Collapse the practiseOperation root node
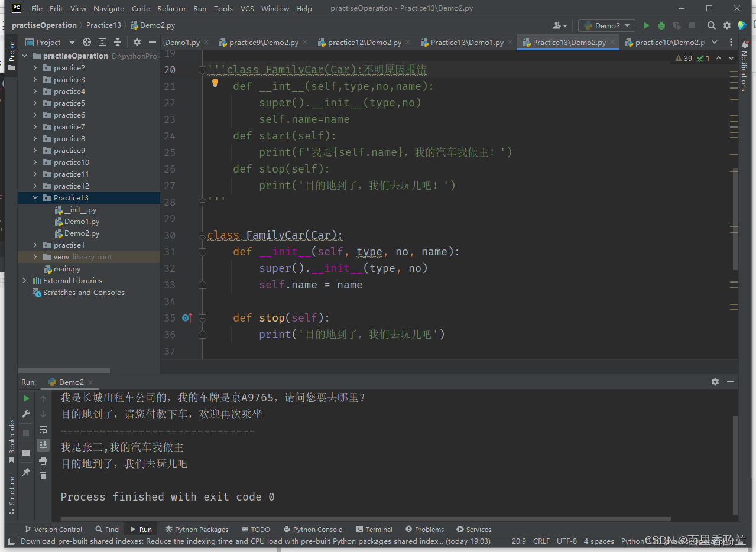756x552 pixels. click(x=24, y=56)
